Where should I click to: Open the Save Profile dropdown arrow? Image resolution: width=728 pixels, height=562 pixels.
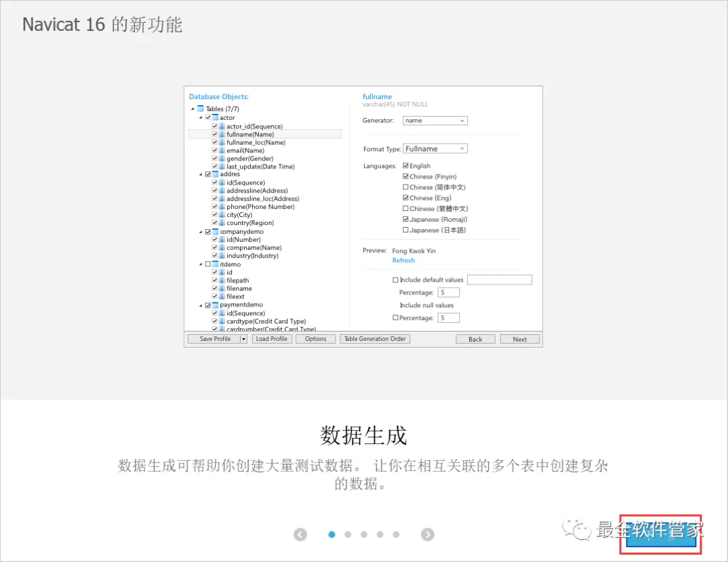tap(243, 339)
